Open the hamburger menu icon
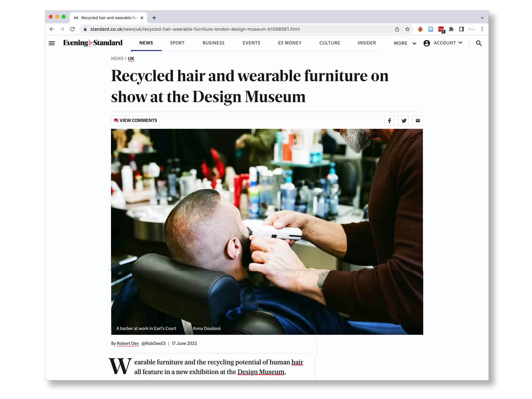This screenshot has height=399, width=532. 52,43
